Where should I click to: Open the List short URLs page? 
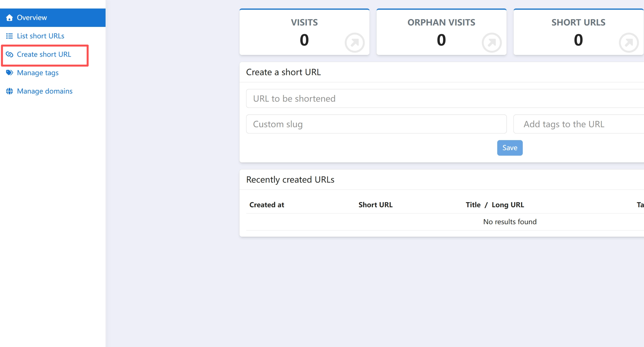[41, 36]
